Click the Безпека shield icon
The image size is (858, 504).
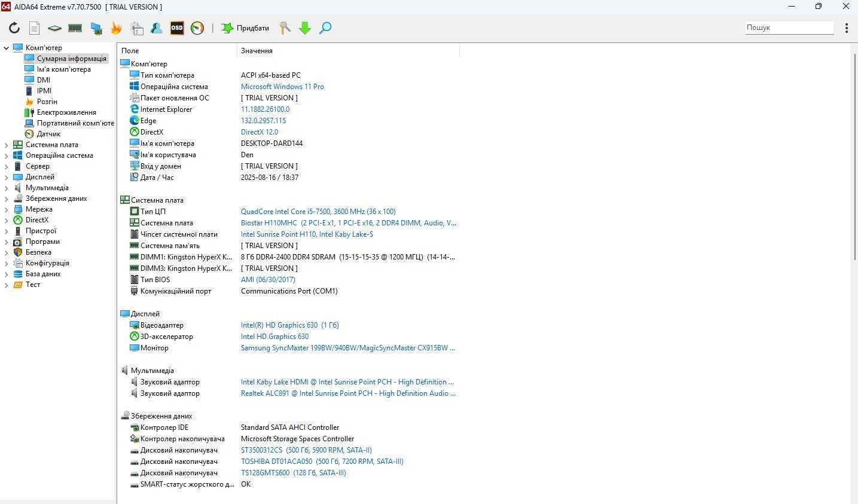pos(18,252)
